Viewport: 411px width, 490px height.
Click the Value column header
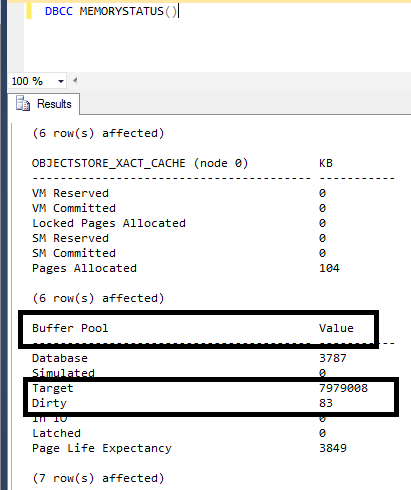pos(336,328)
